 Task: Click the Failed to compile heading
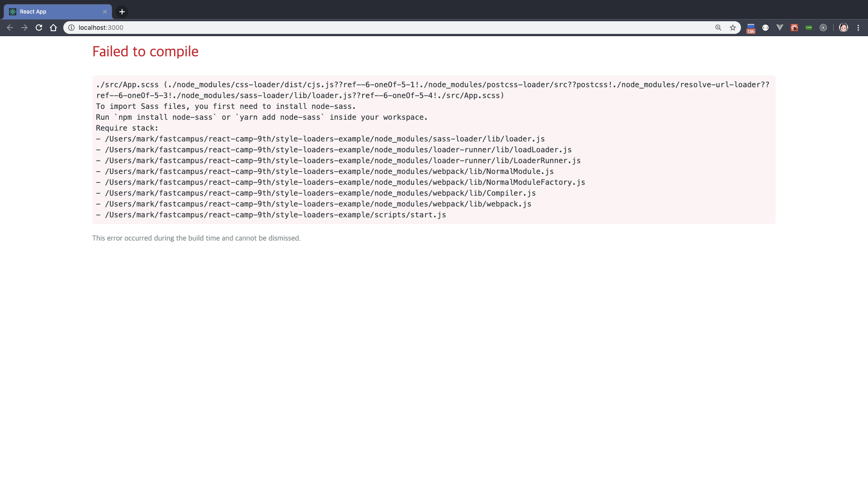pos(145,52)
